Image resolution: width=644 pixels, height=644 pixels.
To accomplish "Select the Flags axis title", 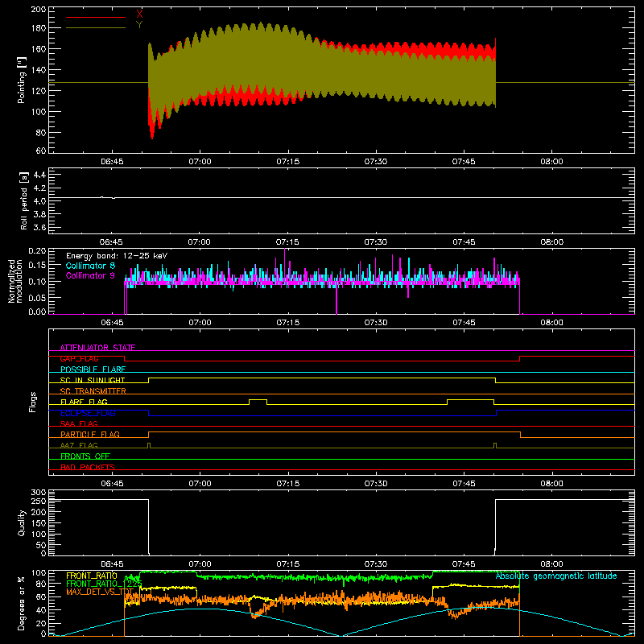I will click(32, 402).
